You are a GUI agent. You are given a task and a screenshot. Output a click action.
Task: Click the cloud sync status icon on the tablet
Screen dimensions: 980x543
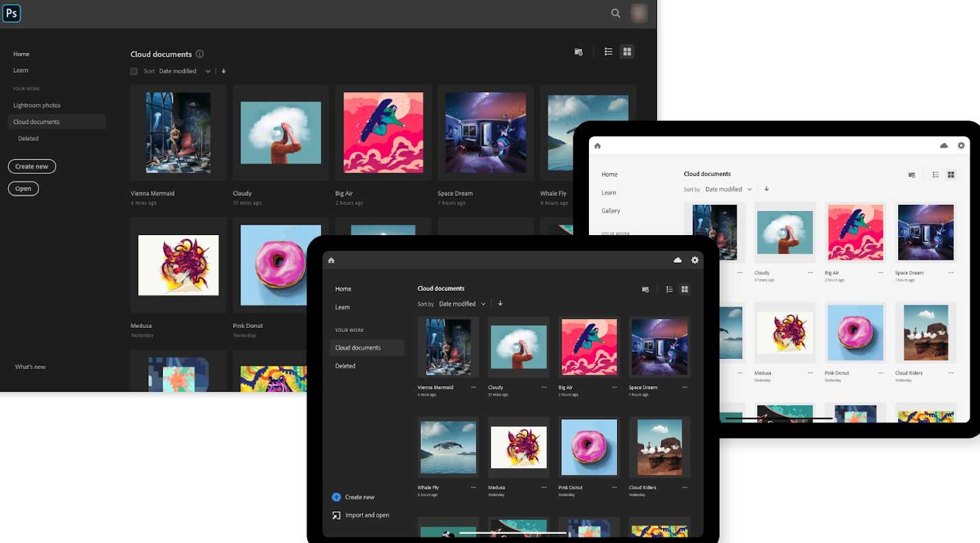[x=944, y=145]
